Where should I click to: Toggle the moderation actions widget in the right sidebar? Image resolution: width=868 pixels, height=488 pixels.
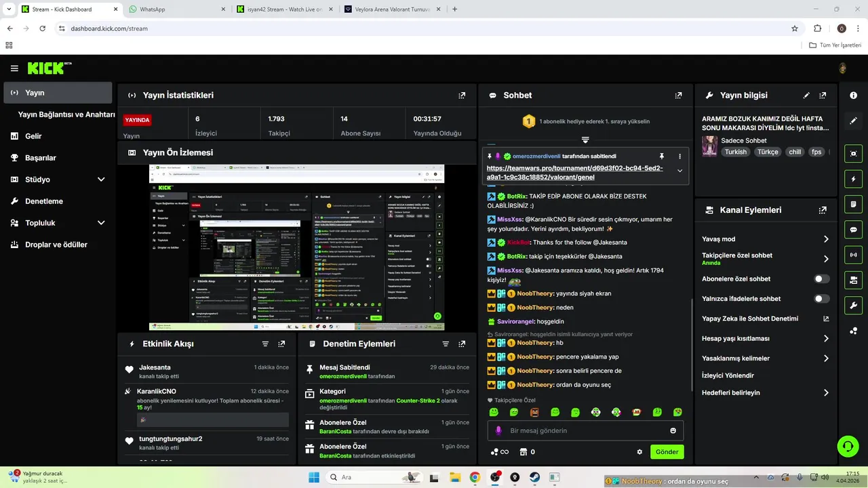(854, 204)
